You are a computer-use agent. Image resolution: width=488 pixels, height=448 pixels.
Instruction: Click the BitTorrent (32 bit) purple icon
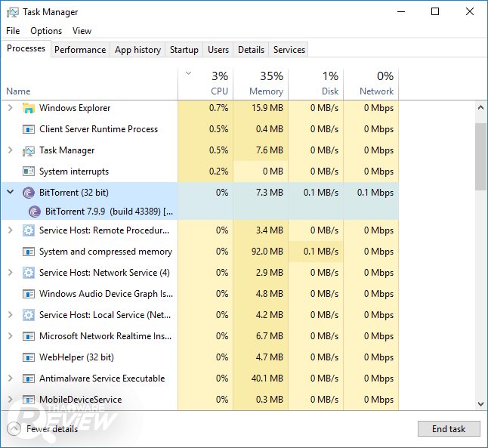click(x=28, y=193)
